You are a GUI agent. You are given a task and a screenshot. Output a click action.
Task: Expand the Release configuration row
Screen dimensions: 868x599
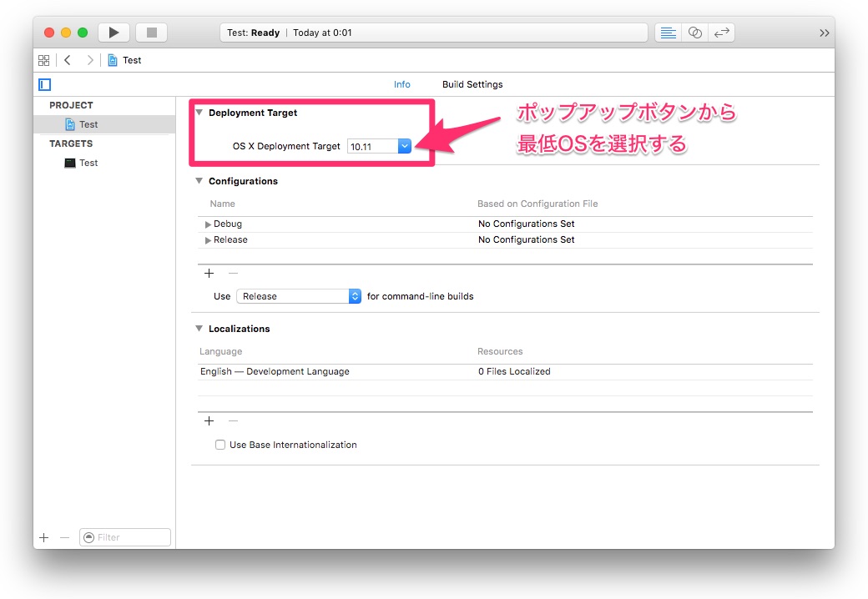208,240
